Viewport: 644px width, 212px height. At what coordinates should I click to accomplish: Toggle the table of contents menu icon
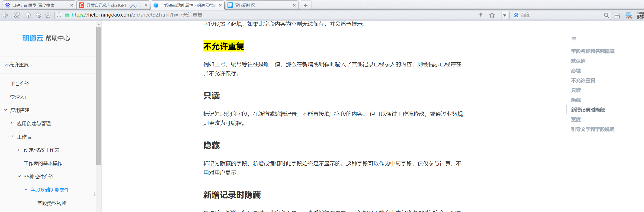(x=574, y=39)
